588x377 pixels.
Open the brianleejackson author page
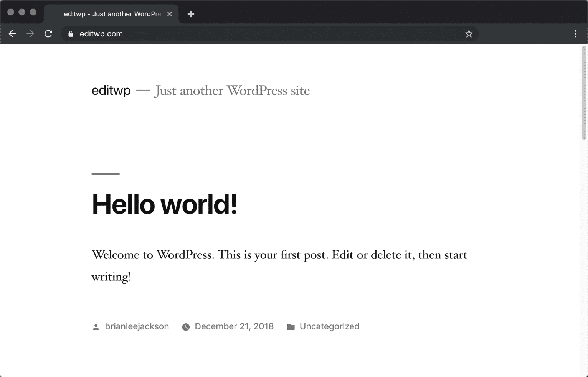click(137, 327)
